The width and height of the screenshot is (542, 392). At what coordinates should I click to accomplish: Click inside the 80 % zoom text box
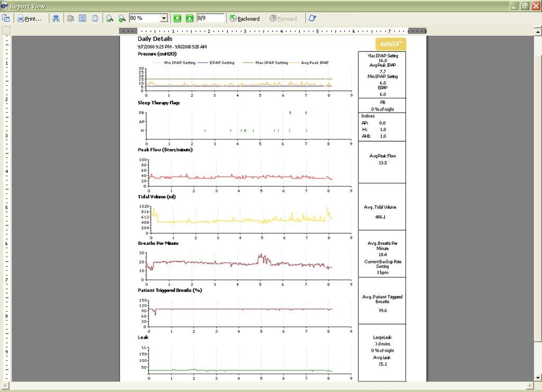[x=144, y=19]
